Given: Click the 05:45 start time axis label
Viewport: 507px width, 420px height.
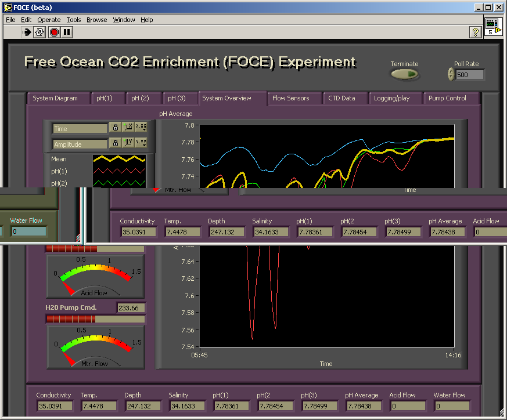Looking at the screenshot, I should click(x=200, y=355).
